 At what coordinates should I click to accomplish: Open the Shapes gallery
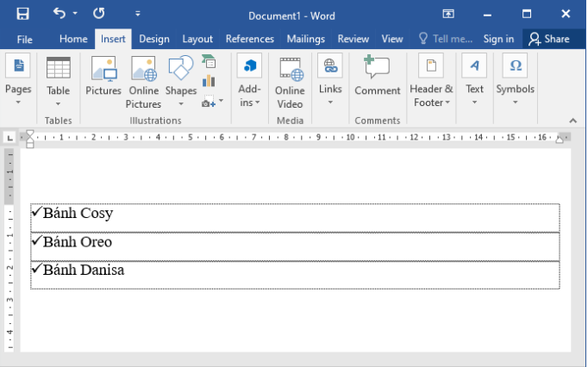tap(181, 81)
